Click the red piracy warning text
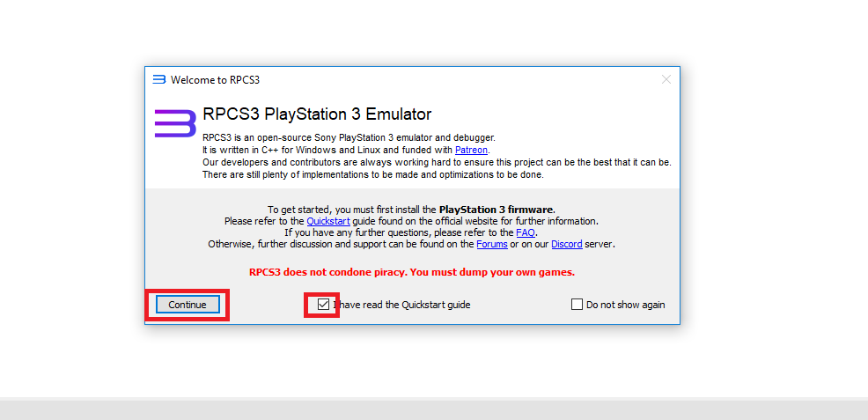The image size is (868, 420). pyautogui.click(x=412, y=272)
